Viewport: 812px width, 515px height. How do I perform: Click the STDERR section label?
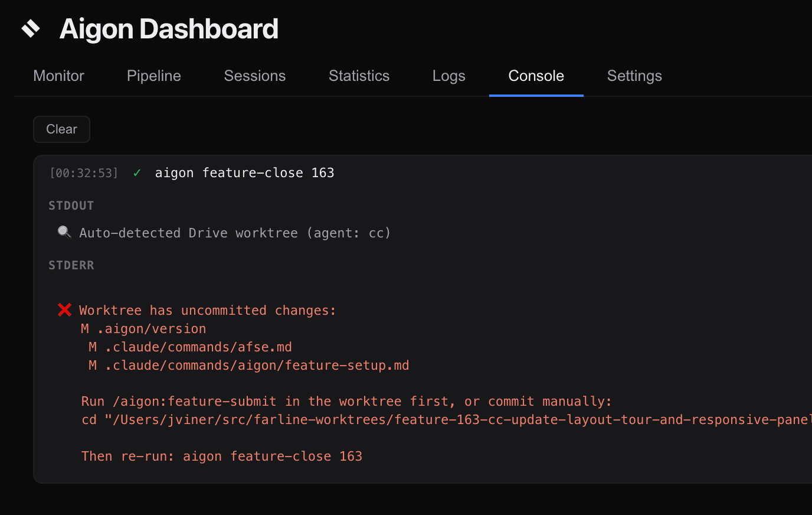[71, 265]
